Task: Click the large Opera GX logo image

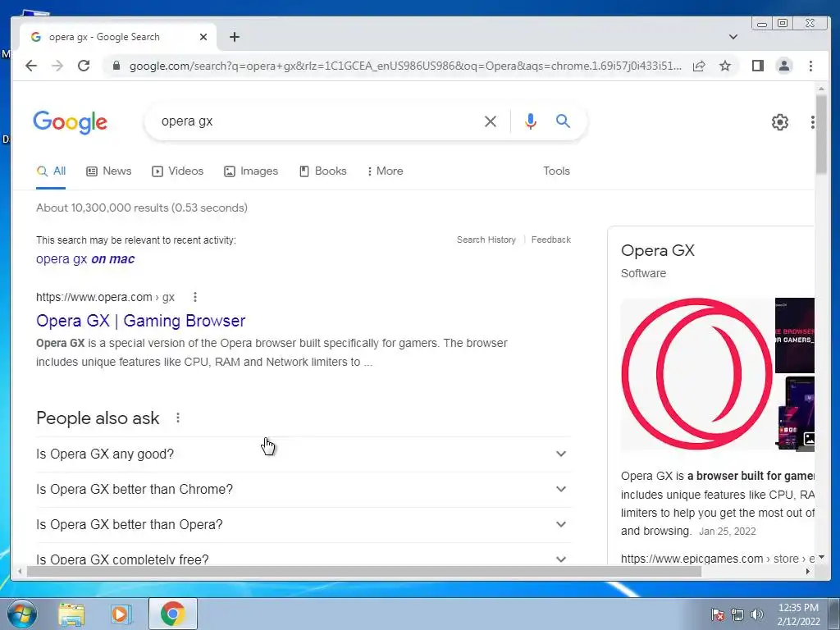Action: pyautogui.click(x=697, y=374)
